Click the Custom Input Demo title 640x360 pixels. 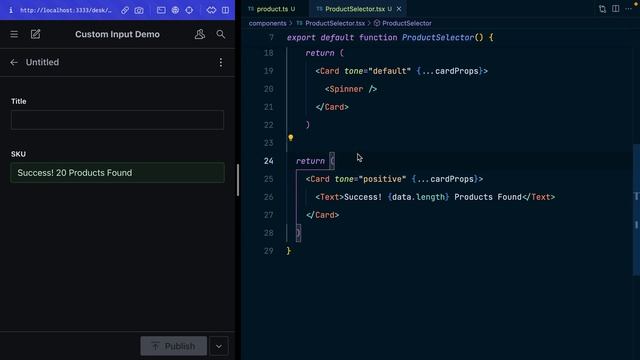point(117,34)
